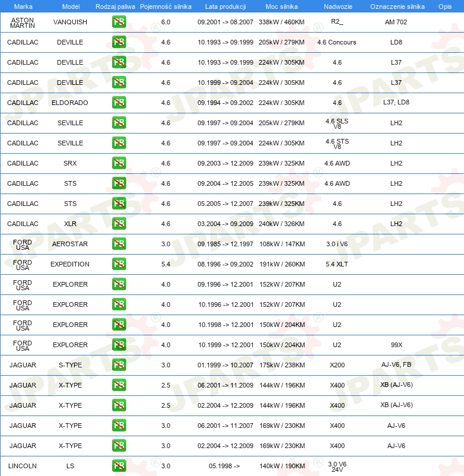Click the fuel icon for Explorer 10.1998 row
464x476 pixels.
tap(119, 325)
